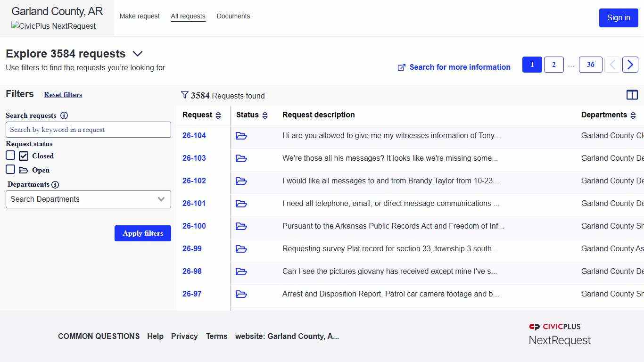Click the keyword search input field
644x362 pixels.
click(x=88, y=130)
